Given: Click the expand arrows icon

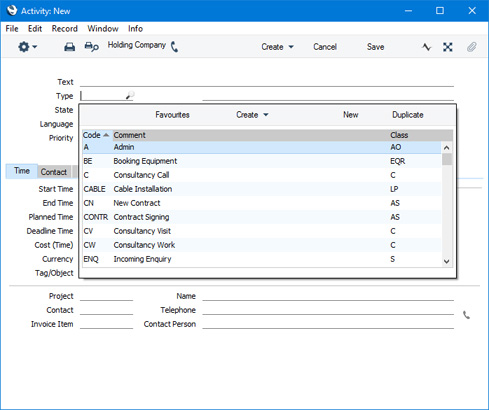Looking at the screenshot, I should coord(448,47).
